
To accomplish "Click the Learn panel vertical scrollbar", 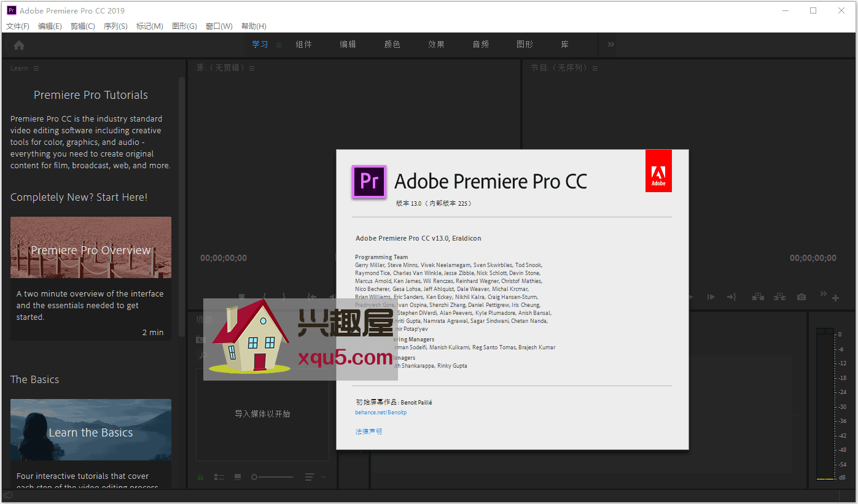I will [182, 206].
